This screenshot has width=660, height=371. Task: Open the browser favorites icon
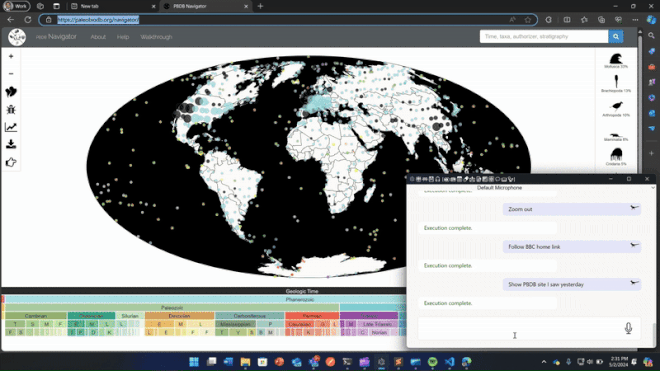tap(584, 20)
